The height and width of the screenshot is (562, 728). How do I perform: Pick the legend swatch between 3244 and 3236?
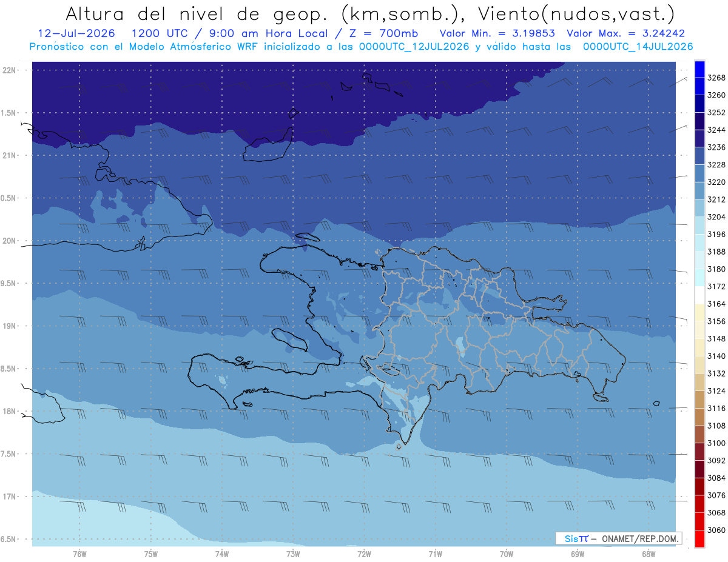coord(699,139)
